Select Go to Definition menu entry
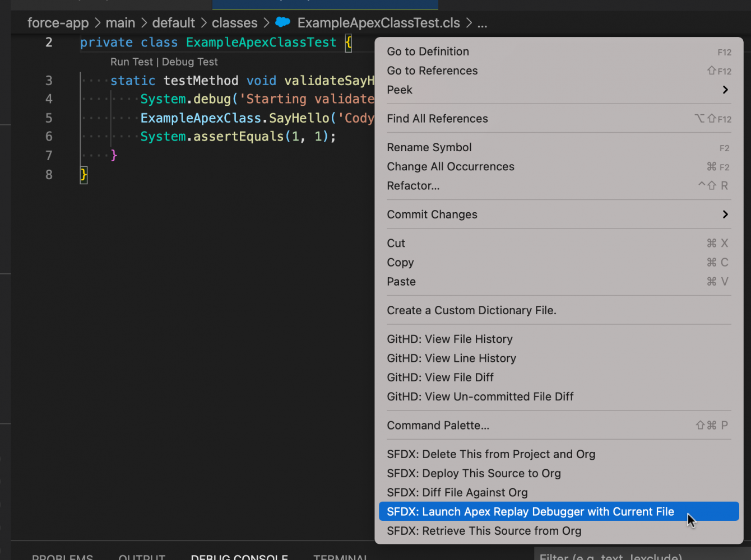This screenshot has width=751, height=560. click(559, 52)
